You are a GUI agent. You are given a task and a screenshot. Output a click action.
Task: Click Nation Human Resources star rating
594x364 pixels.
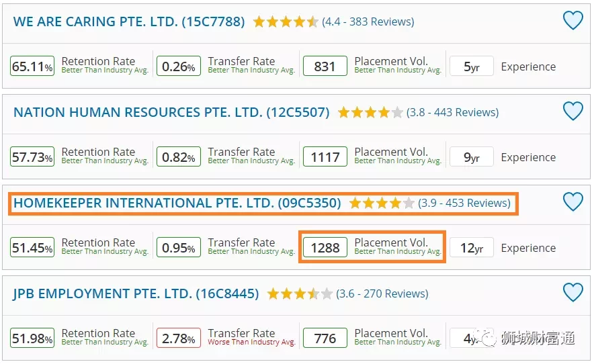click(x=370, y=112)
